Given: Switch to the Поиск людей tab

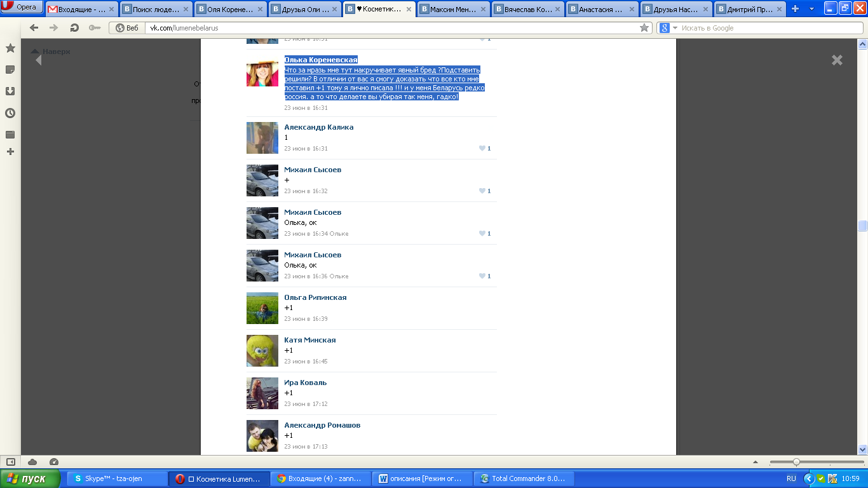Looking at the screenshot, I should [x=156, y=10].
